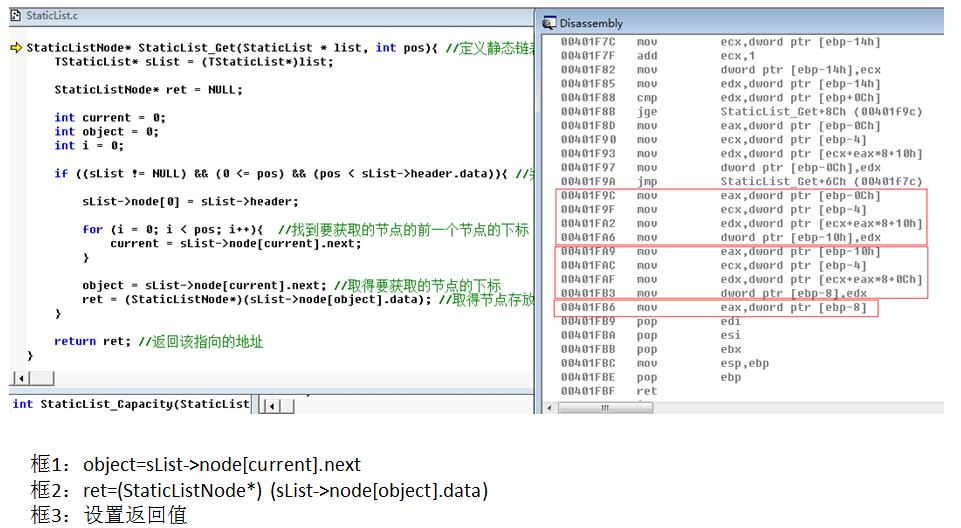
Task: Click the 'ret = (StaticListNode*)' assignment line
Action: click(308, 300)
